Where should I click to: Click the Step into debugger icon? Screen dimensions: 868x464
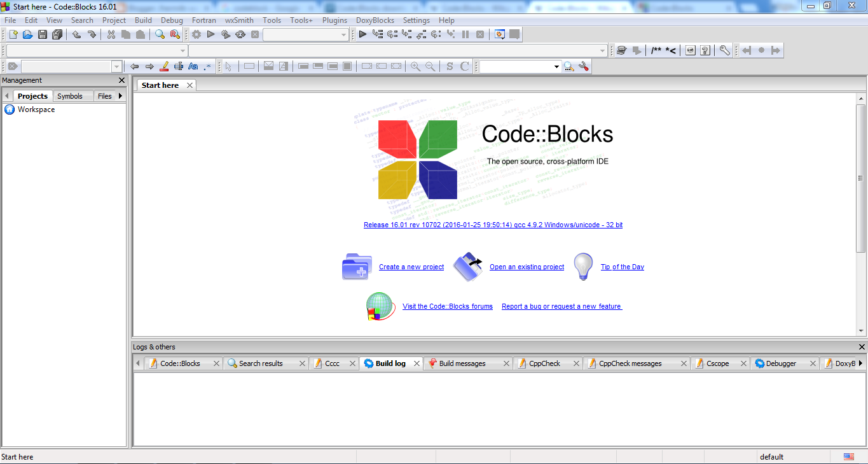[406, 34]
